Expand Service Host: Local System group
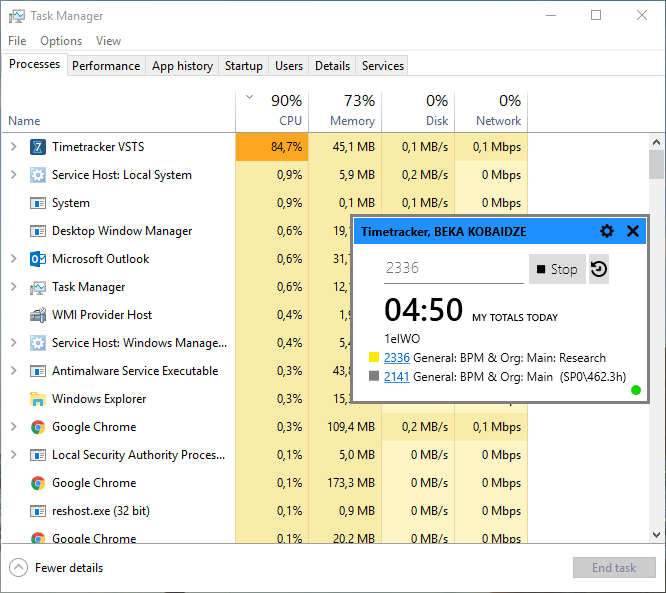 [x=14, y=175]
